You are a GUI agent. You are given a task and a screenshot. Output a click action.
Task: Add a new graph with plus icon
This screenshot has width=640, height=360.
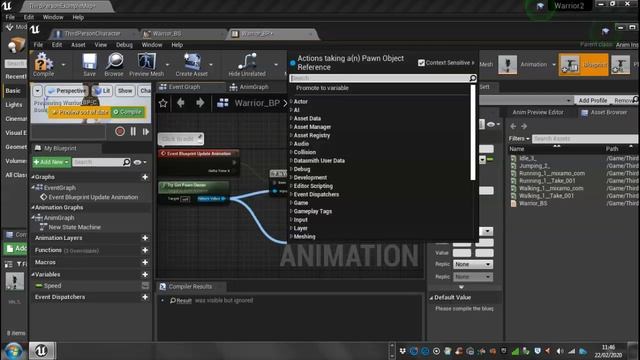click(145, 177)
